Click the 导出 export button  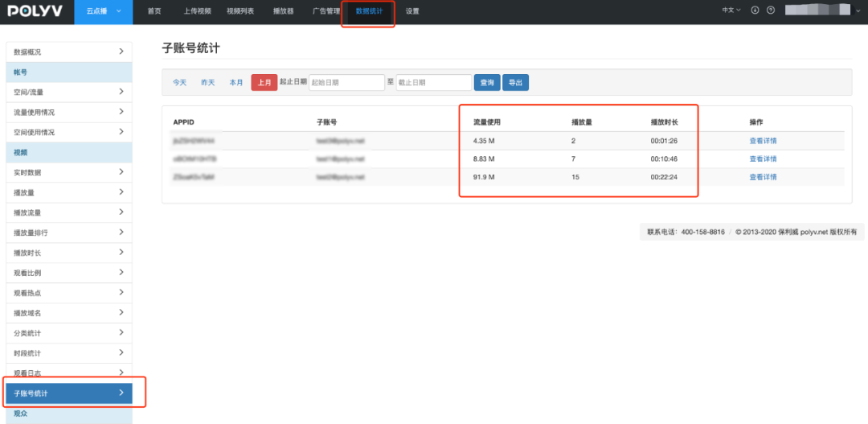(x=515, y=82)
